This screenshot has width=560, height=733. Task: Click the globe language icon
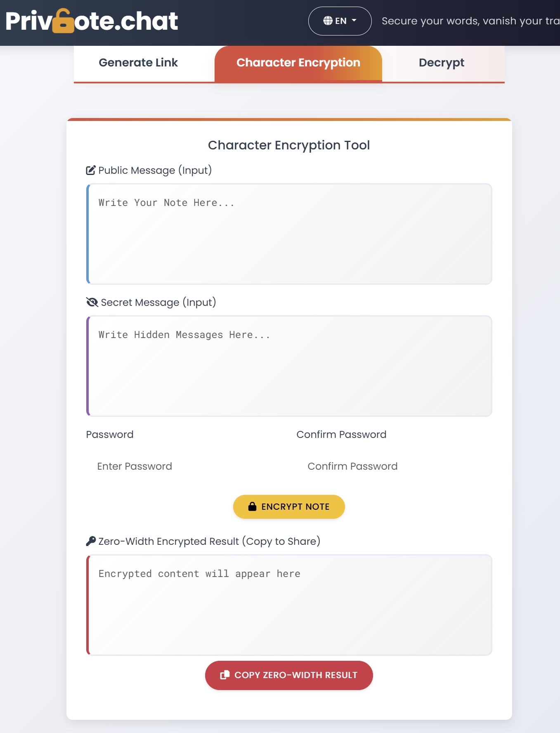[328, 21]
